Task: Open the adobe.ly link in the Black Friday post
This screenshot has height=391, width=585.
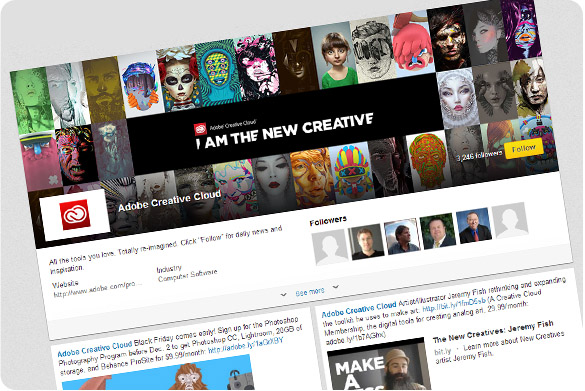Action: [246, 345]
